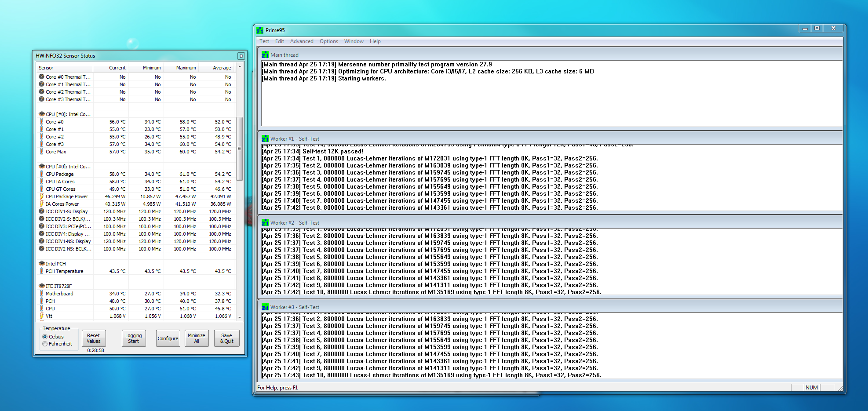Click the 46.299 W current CPU Package Power value
The width and height of the screenshot is (868, 411).
115,196
